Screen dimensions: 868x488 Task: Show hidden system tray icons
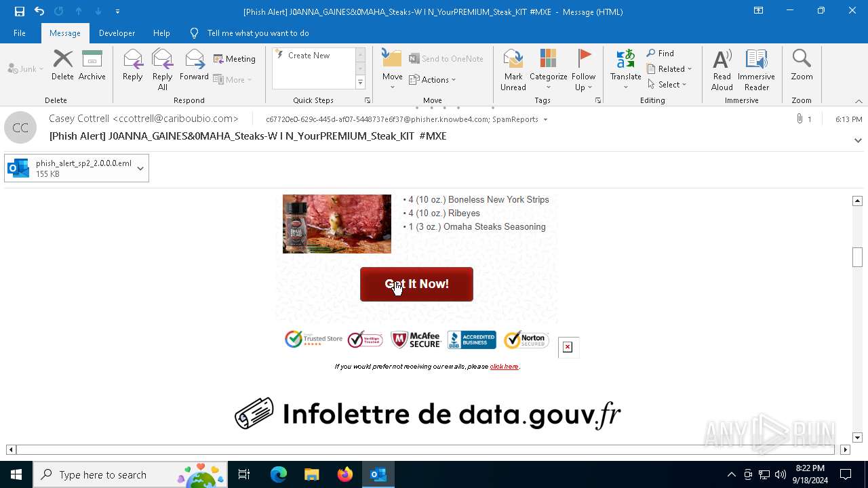coord(731,474)
